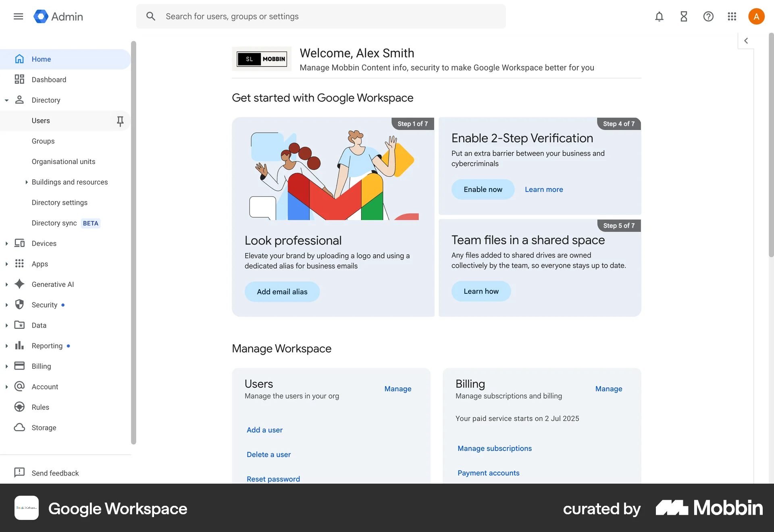
Task: Unpin the Users sidebar entry
Action: 120,121
